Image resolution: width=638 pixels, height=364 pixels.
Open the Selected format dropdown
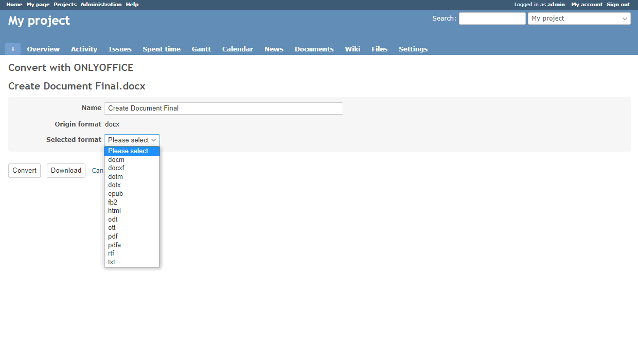pyautogui.click(x=132, y=140)
